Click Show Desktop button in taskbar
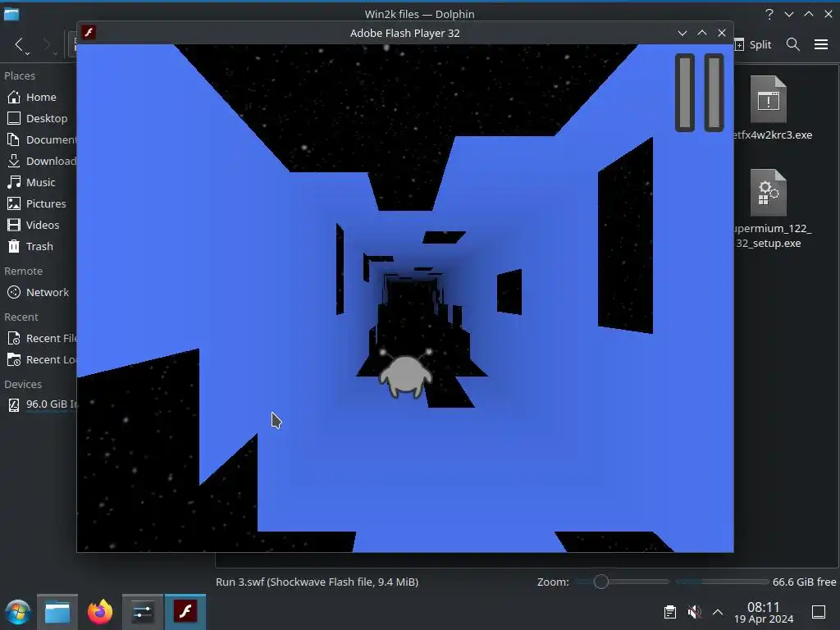Viewport: 840px width, 630px height. pyautogui.click(x=819, y=612)
